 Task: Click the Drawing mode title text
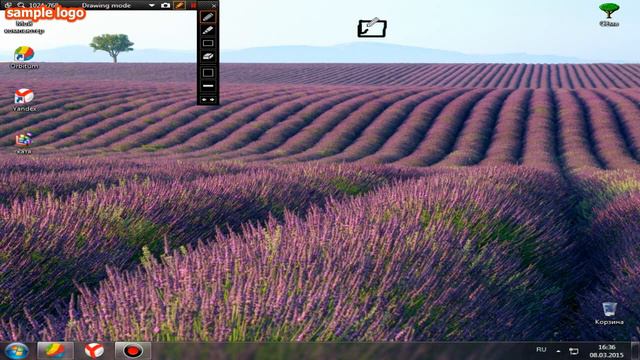coord(106,5)
